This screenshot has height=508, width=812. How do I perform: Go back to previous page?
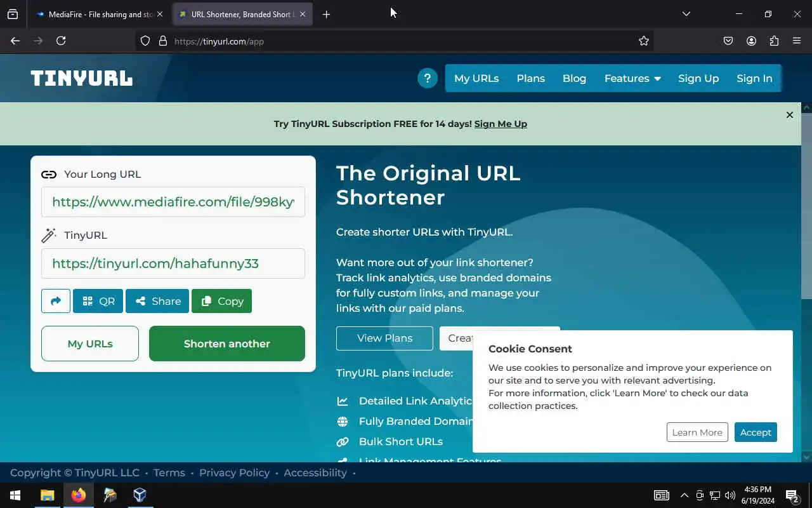point(15,41)
